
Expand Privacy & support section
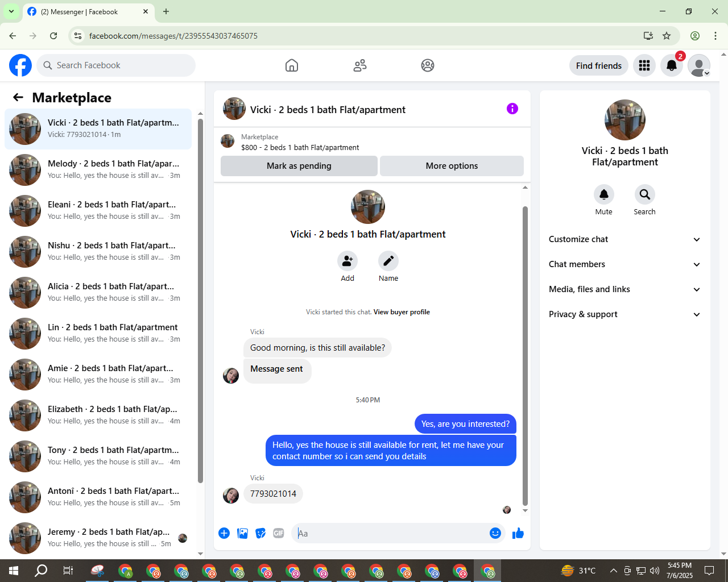pyautogui.click(x=624, y=314)
